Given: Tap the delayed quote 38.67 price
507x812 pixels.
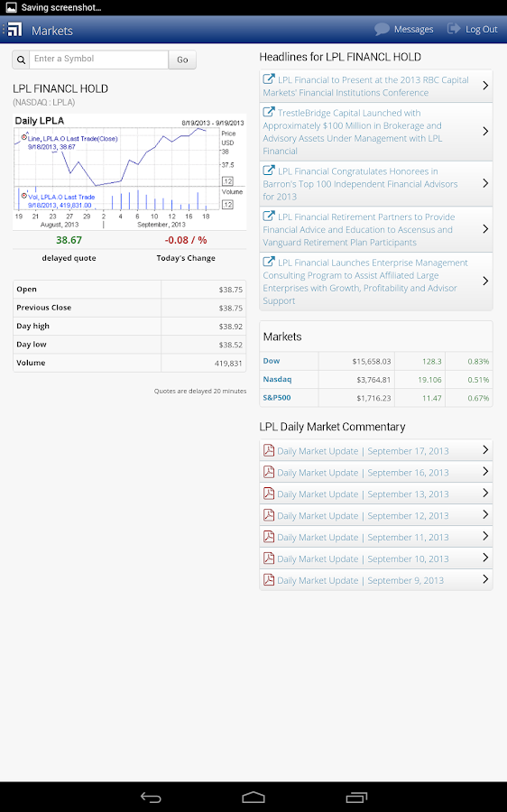Looking at the screenshot, I should pyautogui.click(x=69, y=240).
